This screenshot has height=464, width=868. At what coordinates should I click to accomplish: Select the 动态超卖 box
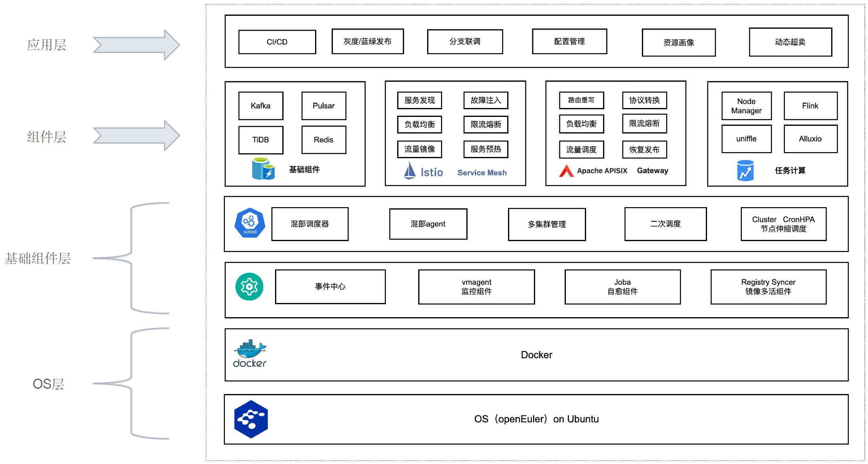(x=790, y=42)
